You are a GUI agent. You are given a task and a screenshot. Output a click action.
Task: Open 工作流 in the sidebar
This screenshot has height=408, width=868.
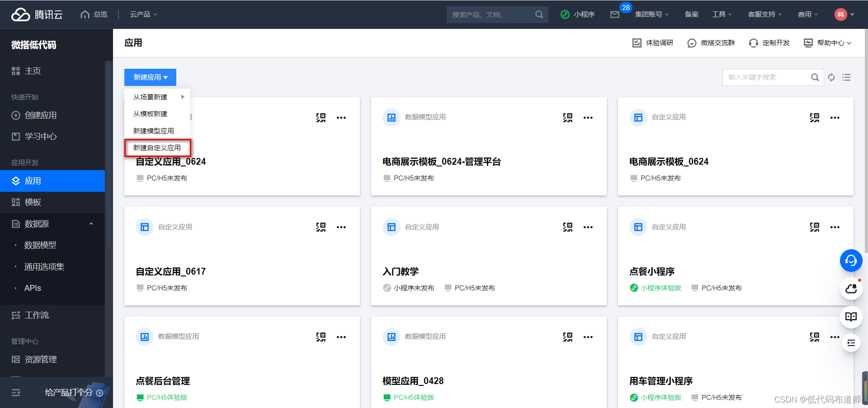pyautogui.click(x=52, y=315)
